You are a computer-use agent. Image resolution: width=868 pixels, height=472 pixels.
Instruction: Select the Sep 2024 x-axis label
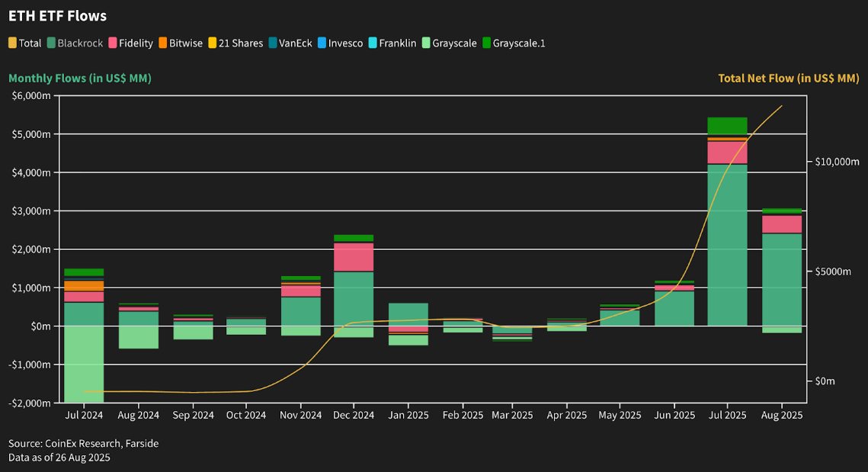coord(193,415)
